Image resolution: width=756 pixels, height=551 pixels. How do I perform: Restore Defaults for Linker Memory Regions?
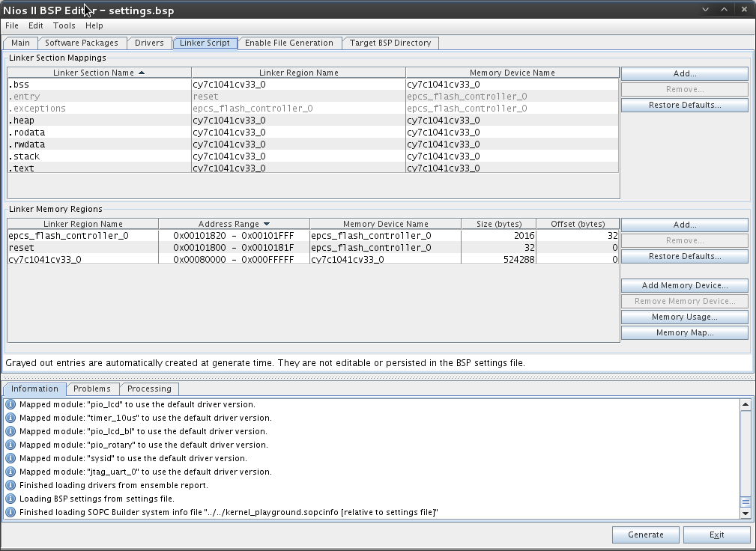tap(685, 256)
